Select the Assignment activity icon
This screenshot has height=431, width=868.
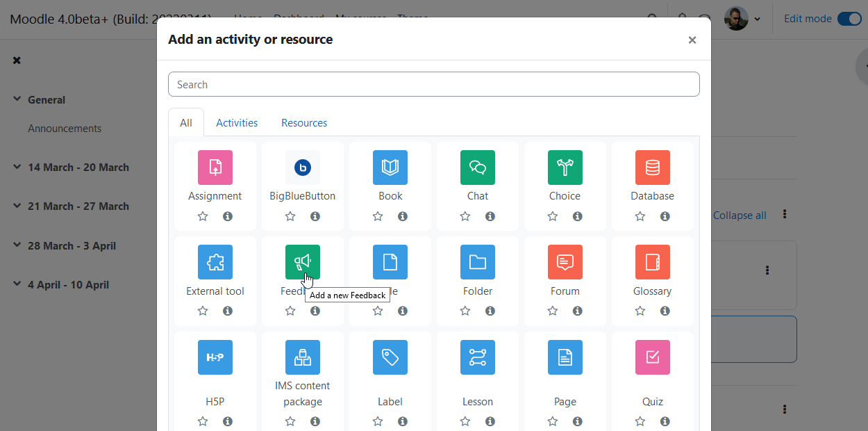215,168
